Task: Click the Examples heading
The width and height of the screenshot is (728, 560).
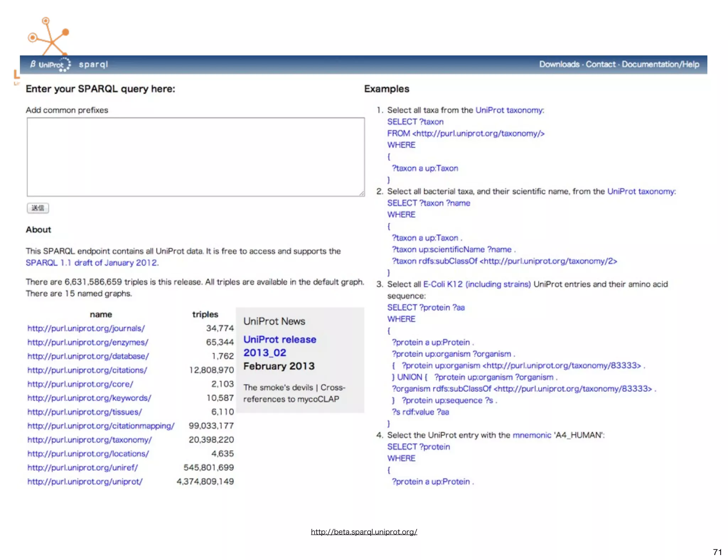Action: [387, 89]
